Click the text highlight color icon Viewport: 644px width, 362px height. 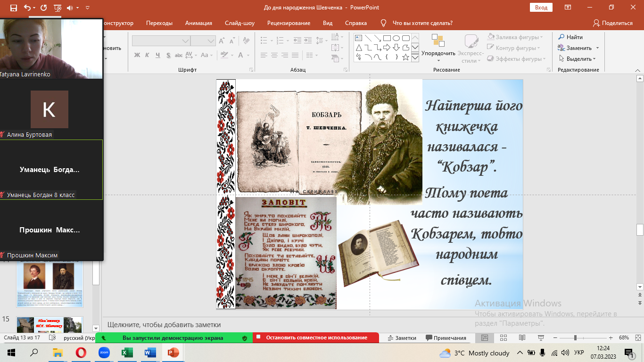(x=225, y=55)
